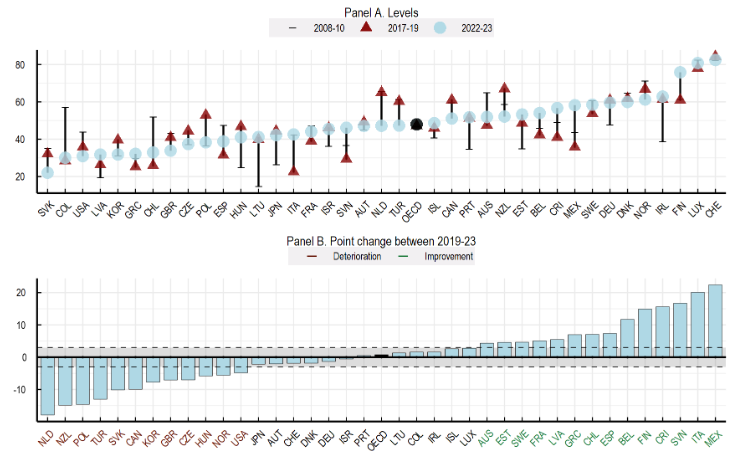Viewport: 748px width, 463px height.
Task: Click the ITA bar in Panel B
Action: tap(697, 324)
